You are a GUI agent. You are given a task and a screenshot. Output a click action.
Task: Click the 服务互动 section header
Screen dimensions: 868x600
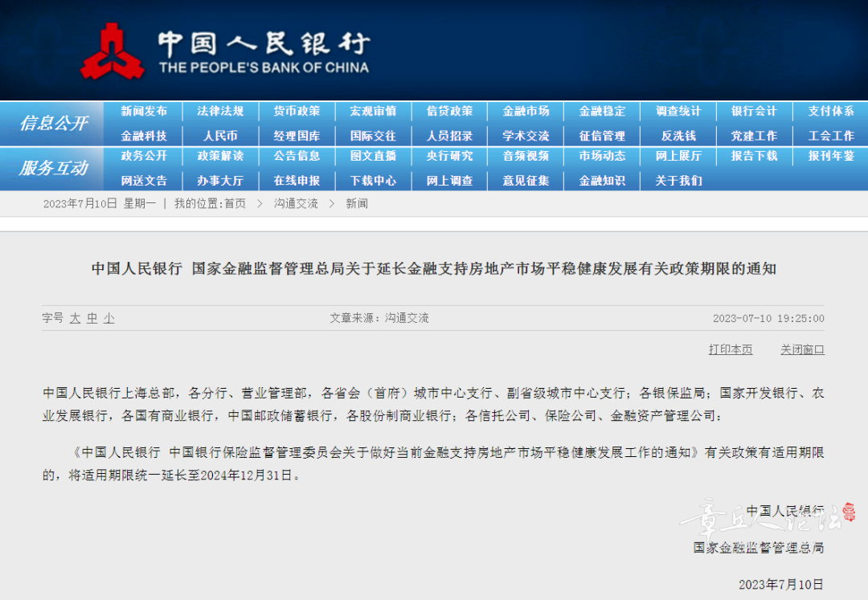pyautogui.click(x=53, y=168)
